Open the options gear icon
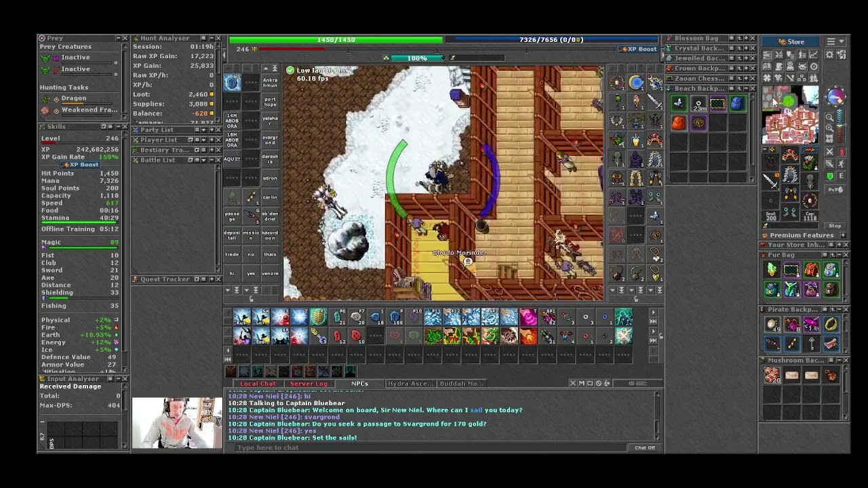 click(829, 54)
